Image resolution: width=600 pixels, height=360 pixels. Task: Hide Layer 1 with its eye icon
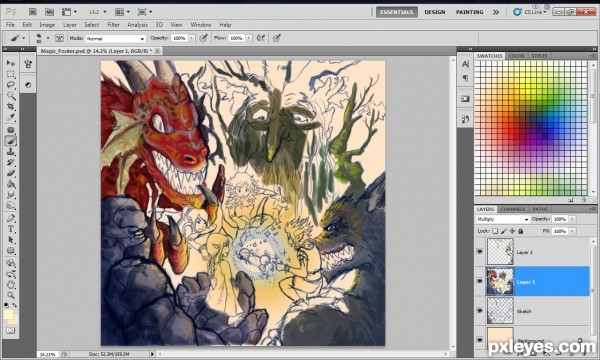click(x=480, y=281)
